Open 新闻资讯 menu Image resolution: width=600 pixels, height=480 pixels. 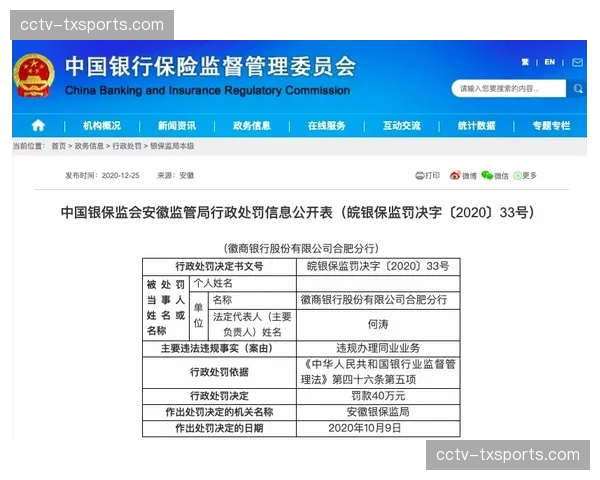tap(177, 126)
